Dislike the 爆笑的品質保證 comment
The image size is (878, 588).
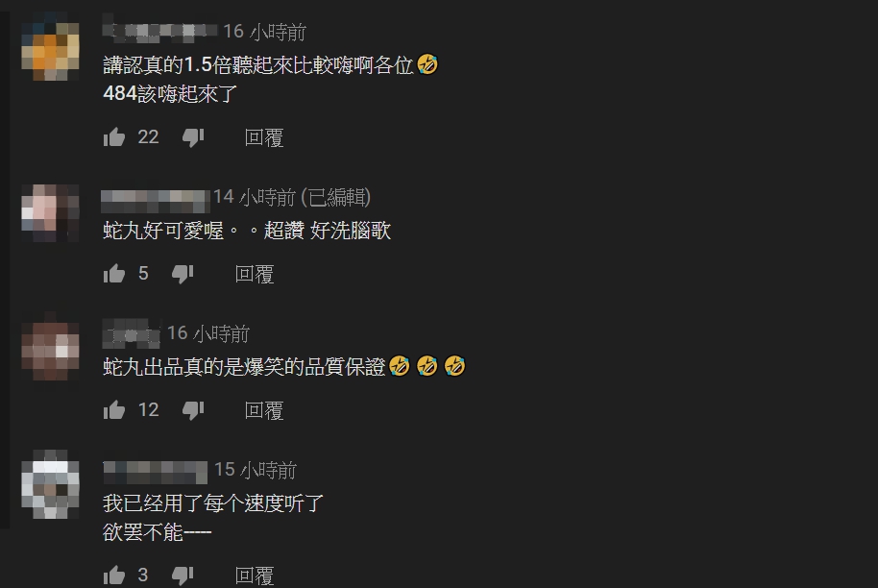193,410
